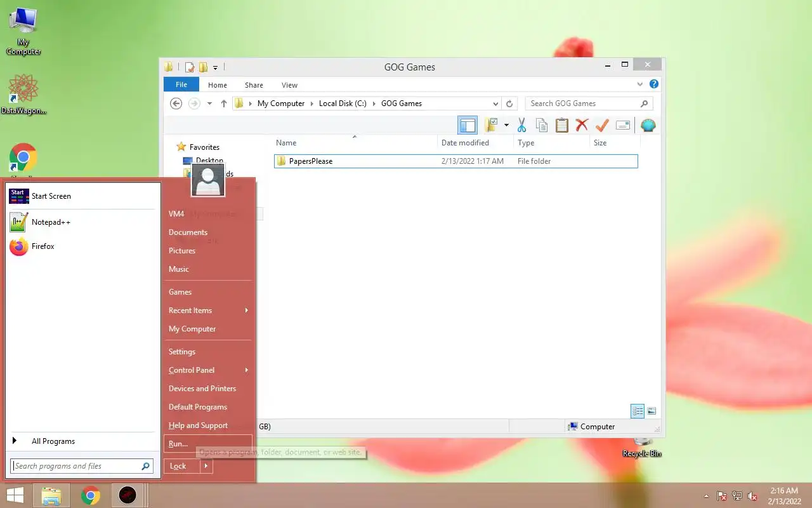Screen dimensions: 812x508
Task: Open the File ribbon tab
Action: pyautogui.click(x=181, y=84)
